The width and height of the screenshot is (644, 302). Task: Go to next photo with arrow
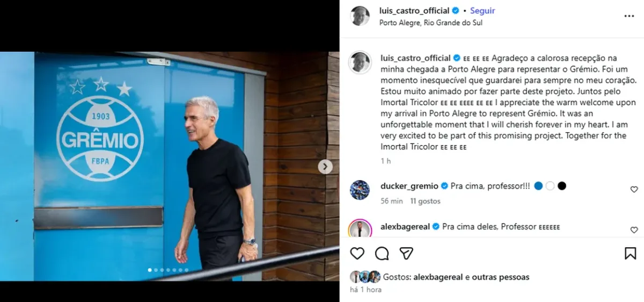pos(325,167)
